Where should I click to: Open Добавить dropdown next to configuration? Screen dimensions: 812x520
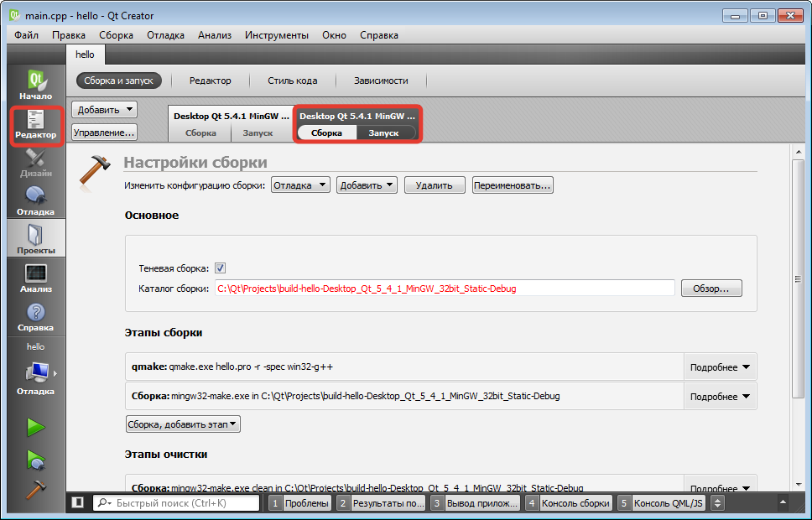coord(367,185)
